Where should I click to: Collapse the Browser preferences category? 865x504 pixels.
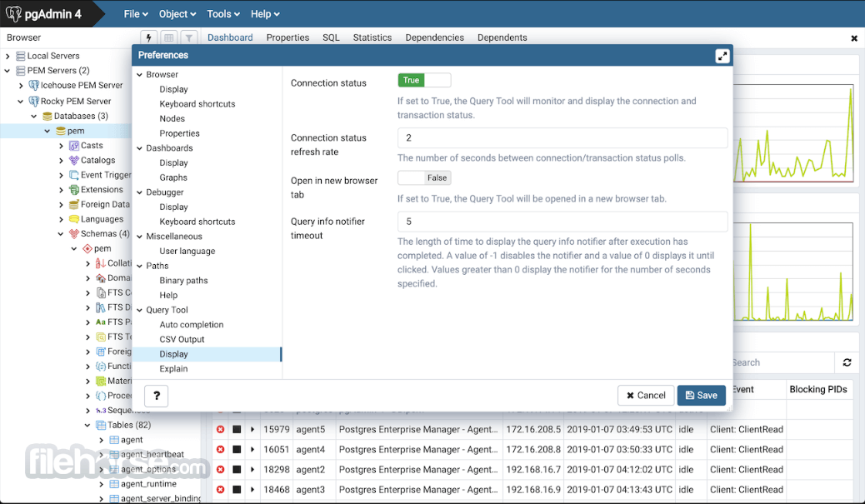pyautogui.click(x=139, y=74)
